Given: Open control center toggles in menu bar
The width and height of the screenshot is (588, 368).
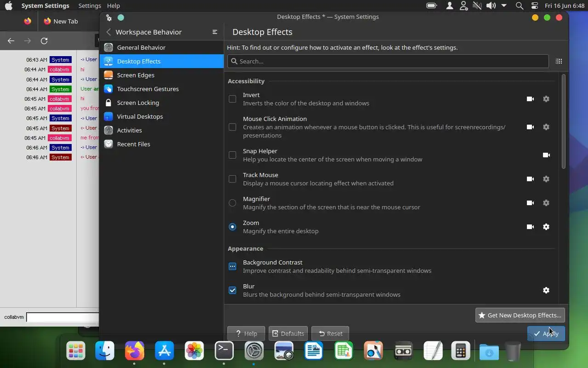Looking at the screenshot, I should click(534, 6).
